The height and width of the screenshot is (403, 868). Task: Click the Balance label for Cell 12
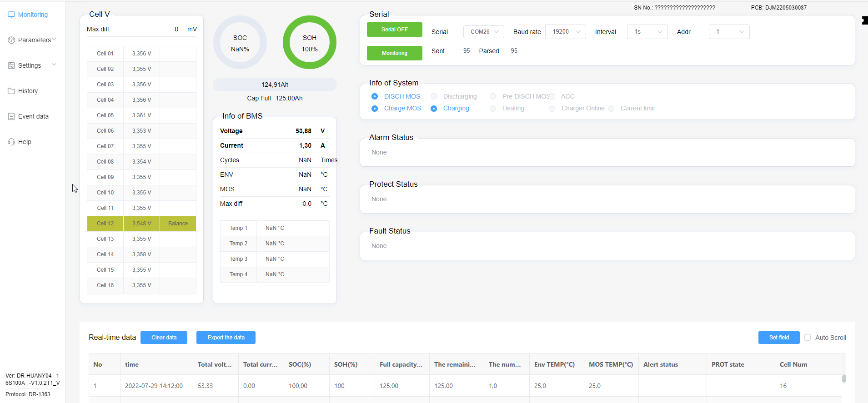click(x=178, y=224)
